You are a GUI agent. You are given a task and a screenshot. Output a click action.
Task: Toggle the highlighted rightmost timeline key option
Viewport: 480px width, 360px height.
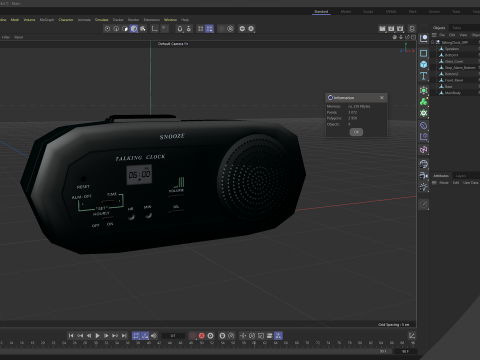278,336
